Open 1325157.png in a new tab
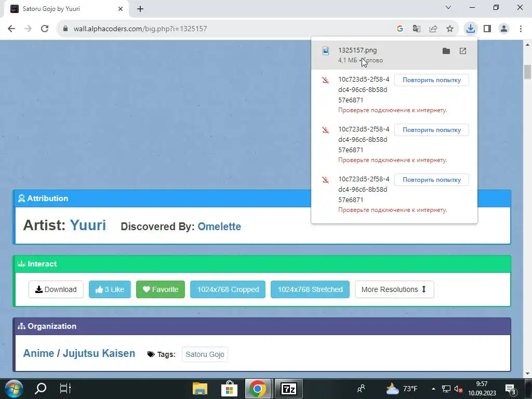 coord(463,51)
